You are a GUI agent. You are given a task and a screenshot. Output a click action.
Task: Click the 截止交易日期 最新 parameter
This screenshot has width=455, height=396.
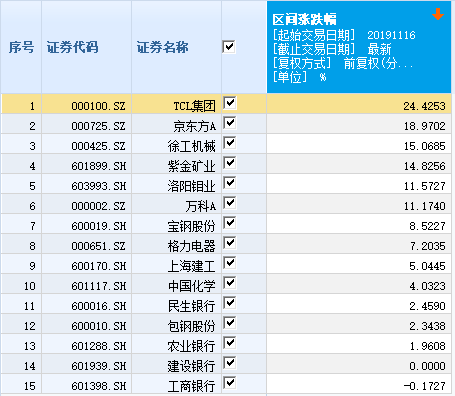332,49
